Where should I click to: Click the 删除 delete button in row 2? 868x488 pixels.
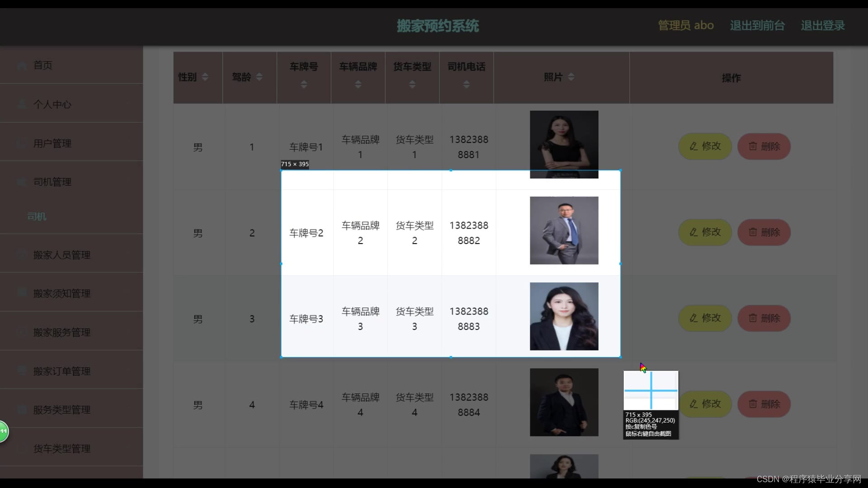click(764, 232)
